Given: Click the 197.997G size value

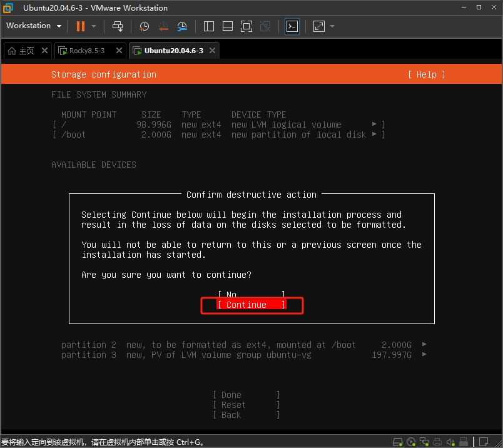Looking at the screenshot, I should tap(392, 355).
